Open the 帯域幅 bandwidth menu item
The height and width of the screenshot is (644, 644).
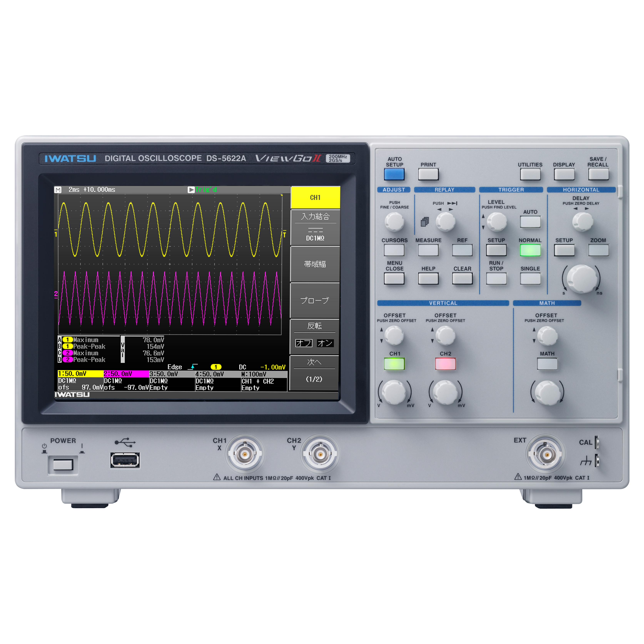coord(315,264)
